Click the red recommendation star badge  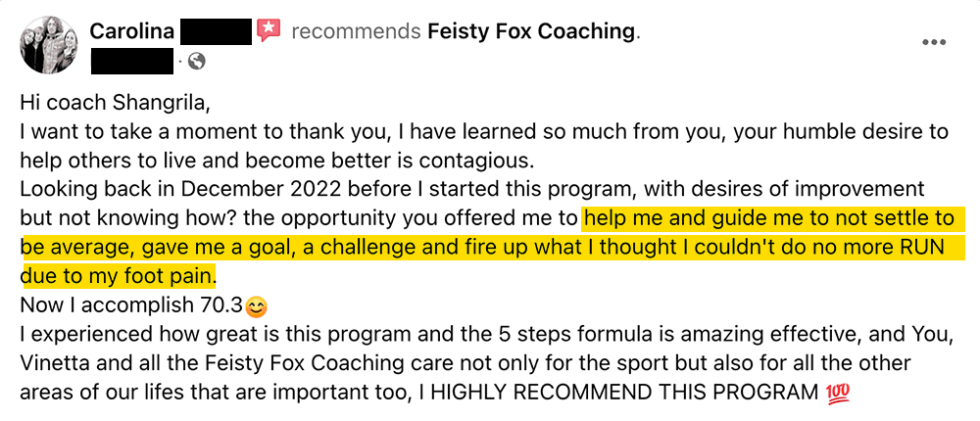click(x=269, y=30)
